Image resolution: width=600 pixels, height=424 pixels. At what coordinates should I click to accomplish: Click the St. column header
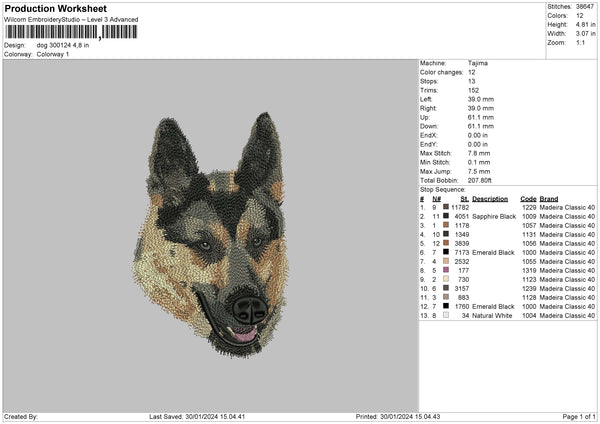(x=464, y=198)
